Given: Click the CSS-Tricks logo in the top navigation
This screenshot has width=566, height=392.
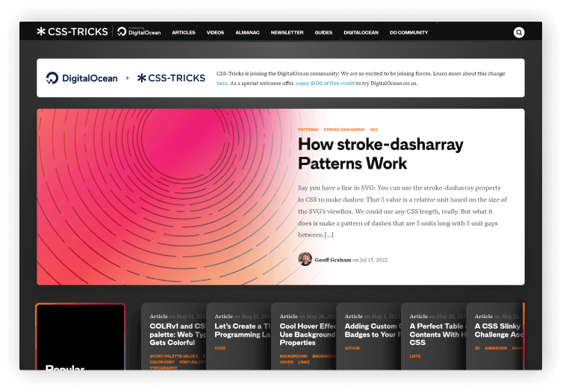Looking at the screenshot, I should point(72,32).
